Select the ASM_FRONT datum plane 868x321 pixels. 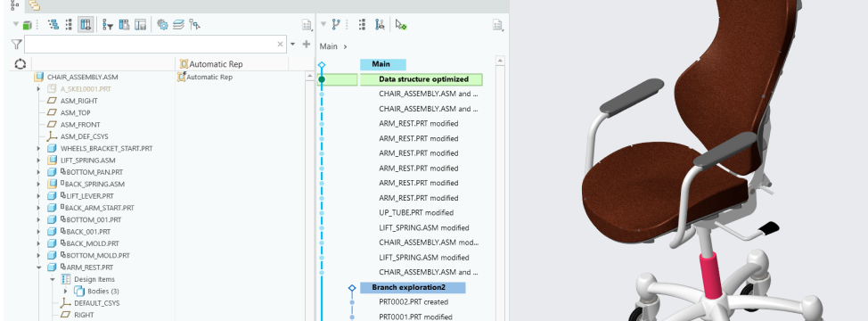click(x=80, y=125)
